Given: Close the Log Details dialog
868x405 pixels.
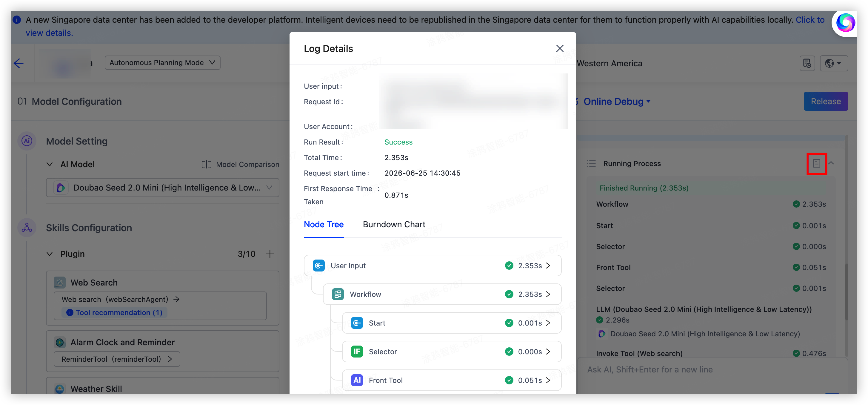Looking at the screenshot, I should click(x=560, y=48).
